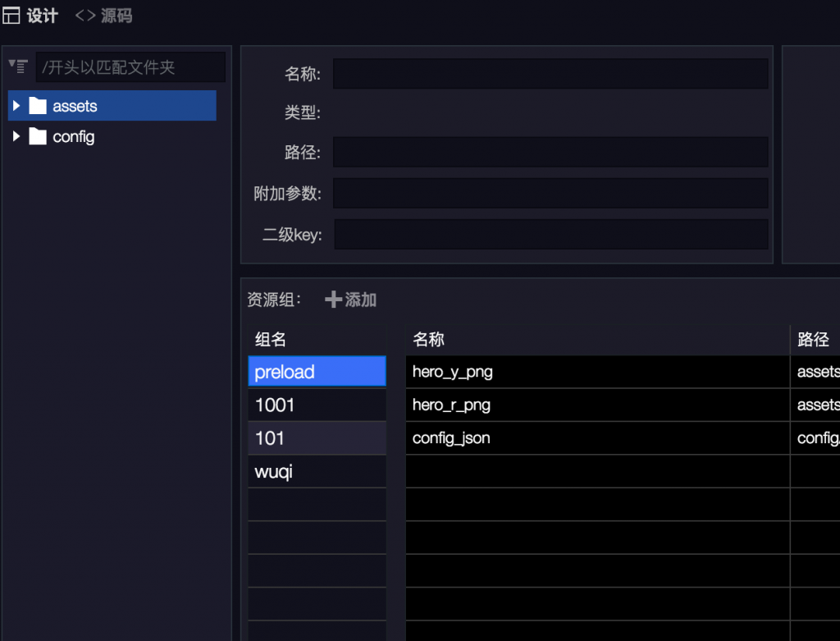Viewport: 840px width, 641px height.
Task: Click the folder search box at top left
Action: coord(130,66)
